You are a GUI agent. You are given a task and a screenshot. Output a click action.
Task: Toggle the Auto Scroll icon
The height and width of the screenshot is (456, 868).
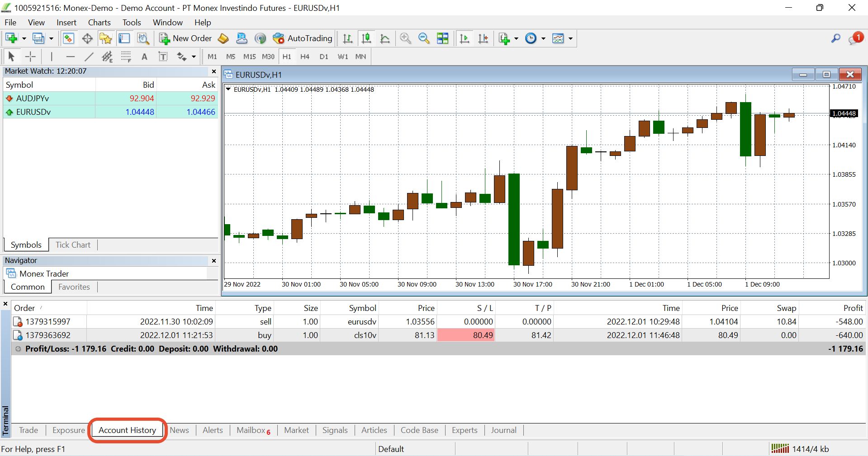[465, 38]
